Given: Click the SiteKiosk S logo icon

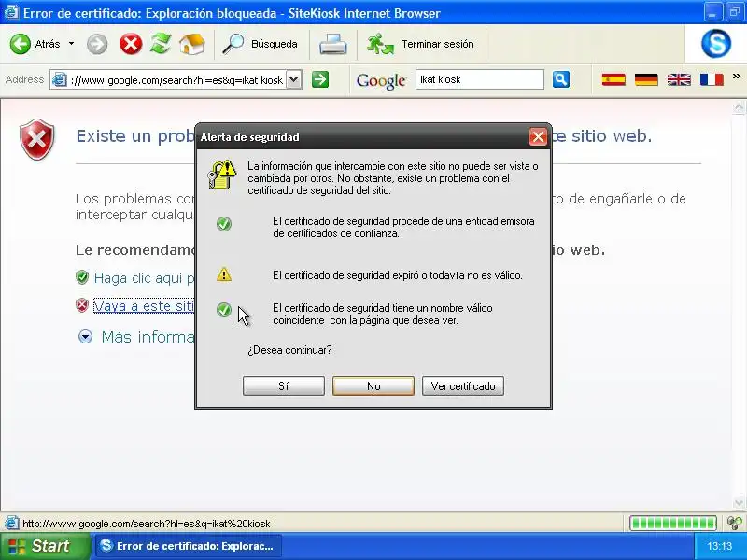Looking at the screenshot, I should [716, 43].
